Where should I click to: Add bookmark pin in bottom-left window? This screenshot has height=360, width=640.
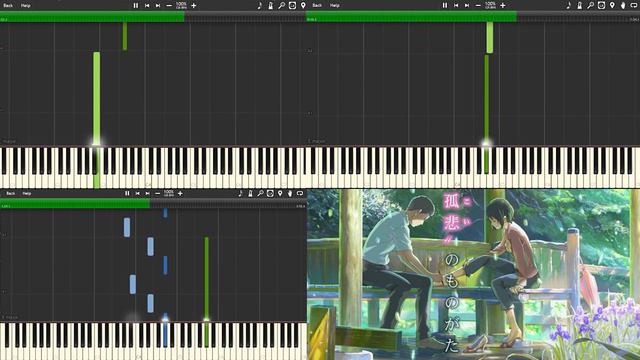(x=280, y=193)
